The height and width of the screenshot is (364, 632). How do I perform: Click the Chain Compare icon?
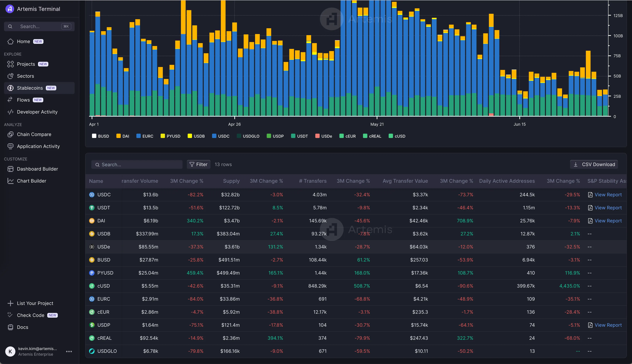pos(11,135)
